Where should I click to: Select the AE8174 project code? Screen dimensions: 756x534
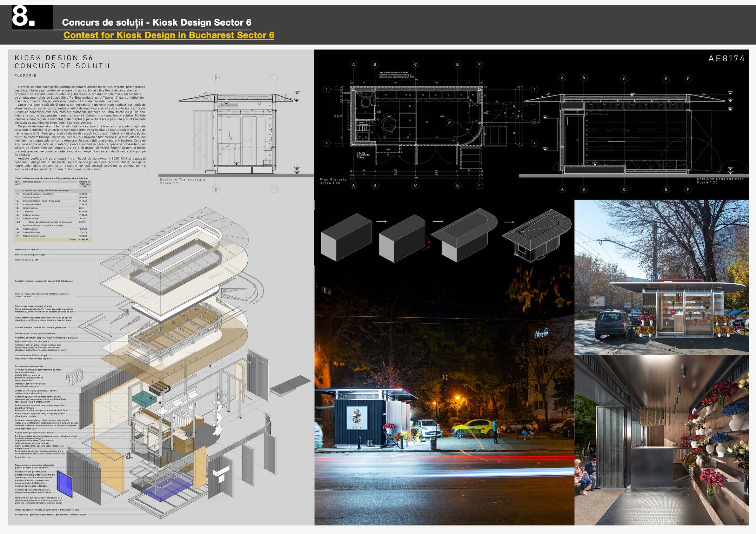726,59
